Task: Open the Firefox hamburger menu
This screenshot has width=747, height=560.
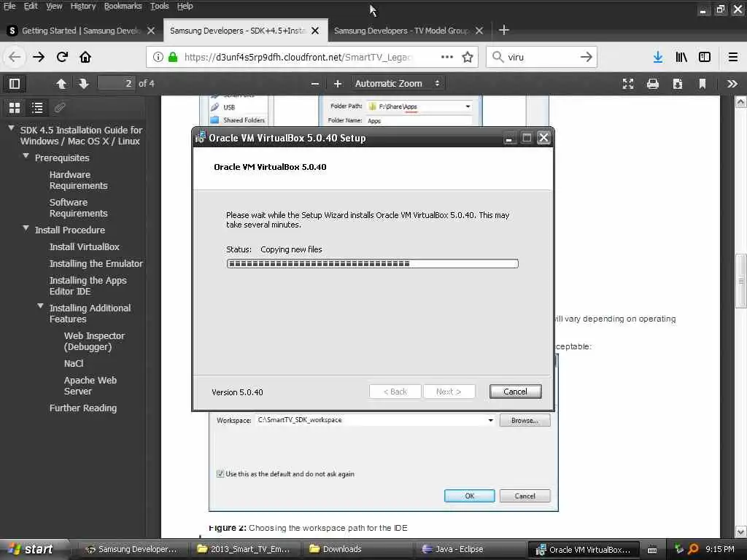Action: tap(733, 57)
